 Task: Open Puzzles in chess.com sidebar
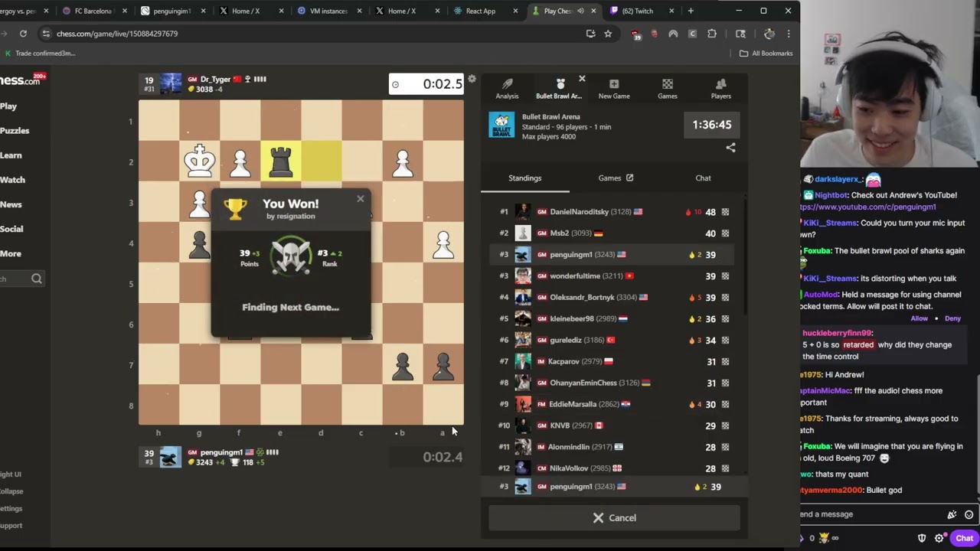(15, 131)
